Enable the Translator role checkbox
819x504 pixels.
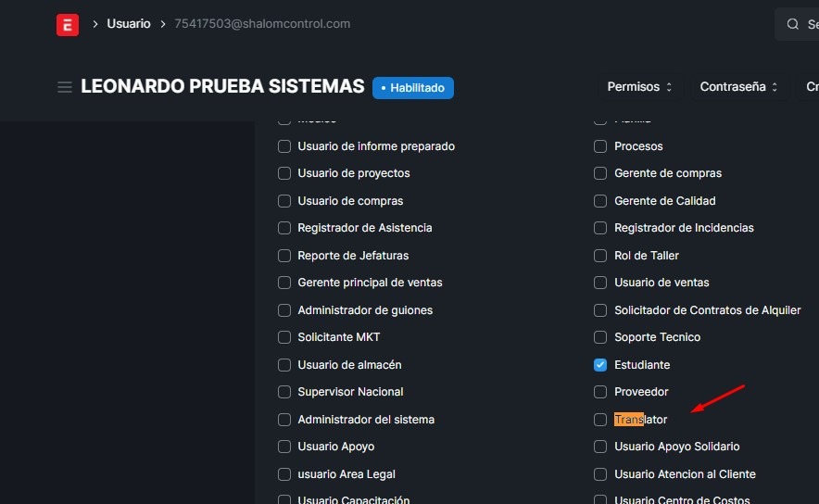pos(600,420)
